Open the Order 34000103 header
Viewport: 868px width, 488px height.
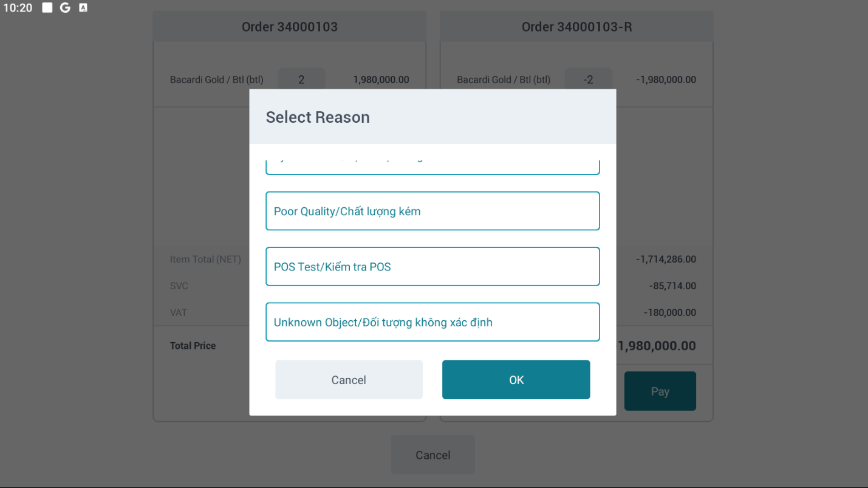click(289, 27)
